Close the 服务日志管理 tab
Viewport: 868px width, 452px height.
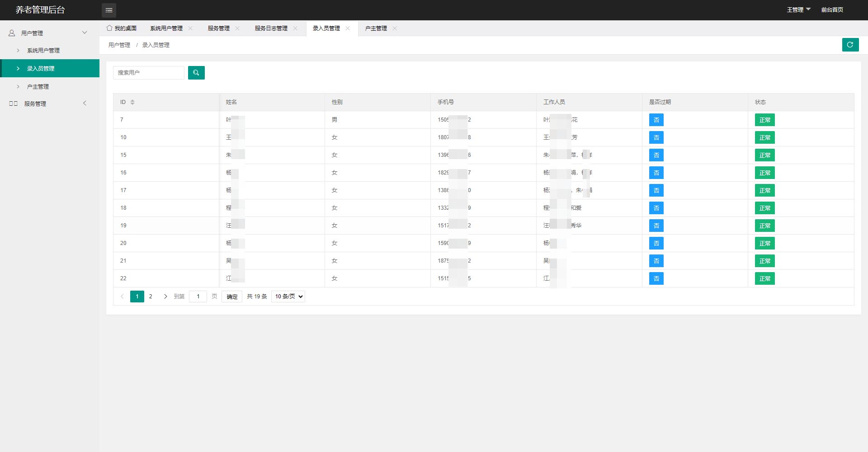click(296, 28)
